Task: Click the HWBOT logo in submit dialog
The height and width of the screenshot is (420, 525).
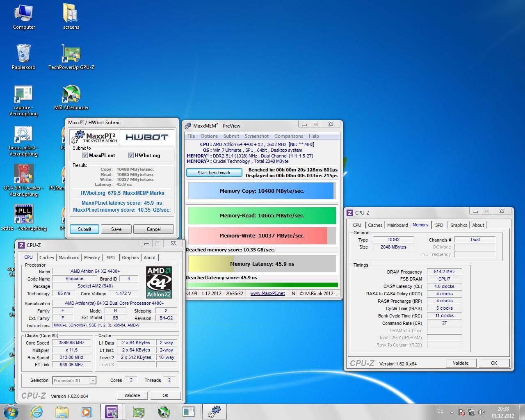Action: (147, 137)
